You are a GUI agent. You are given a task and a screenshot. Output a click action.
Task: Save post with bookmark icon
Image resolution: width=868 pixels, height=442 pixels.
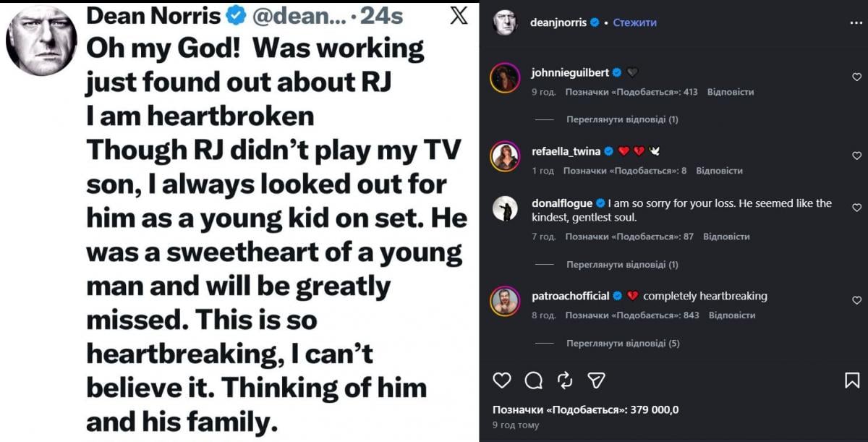[x=852, y=381]
